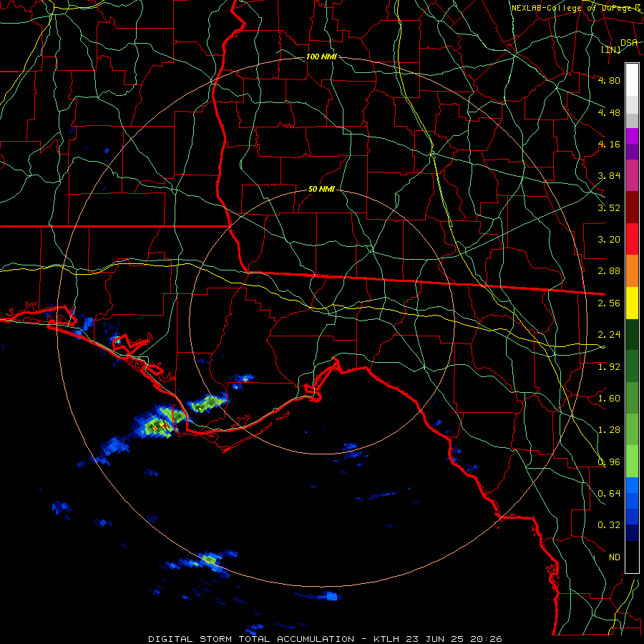Click the 4.48 legend value
Image resolution: width=644 pixels, height=644 pixels.
tap(609, 112)
